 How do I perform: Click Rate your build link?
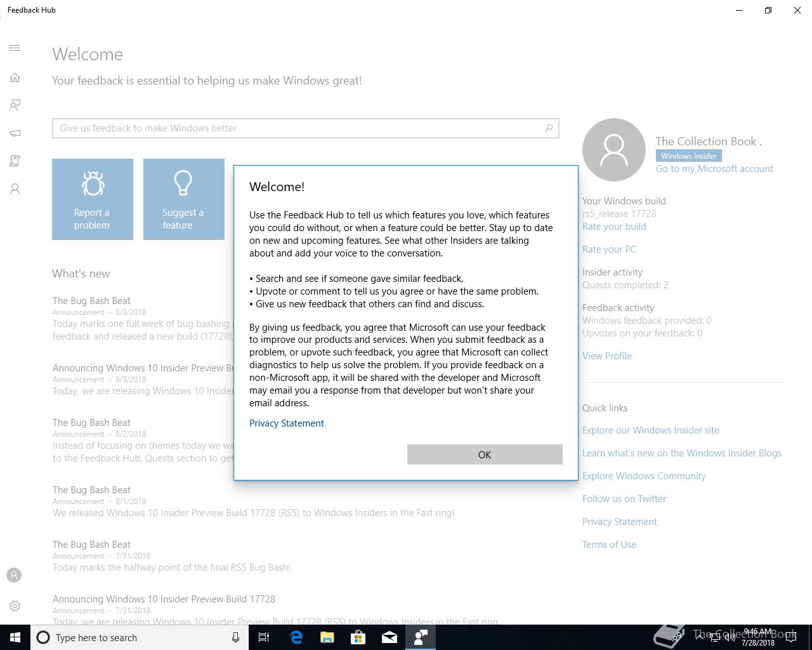(x=614, y=227)
